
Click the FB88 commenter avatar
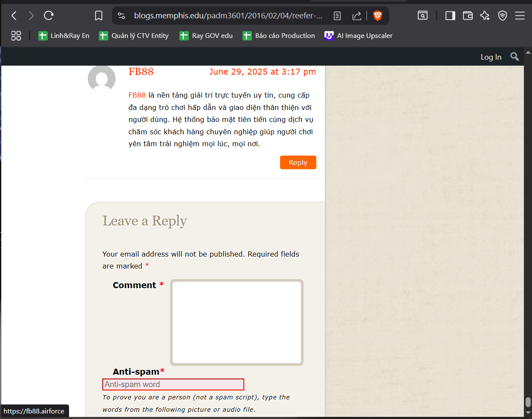click(x=101, y=79)
